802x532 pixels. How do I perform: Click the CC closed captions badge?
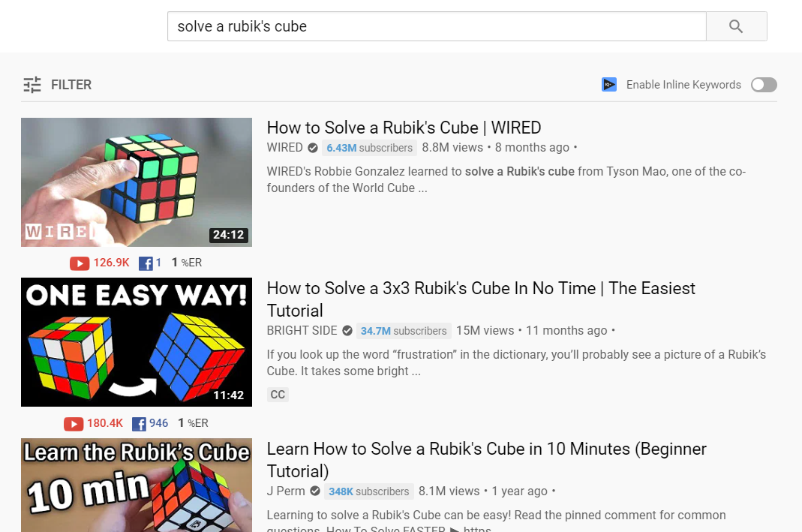click(x=278, y=395)
